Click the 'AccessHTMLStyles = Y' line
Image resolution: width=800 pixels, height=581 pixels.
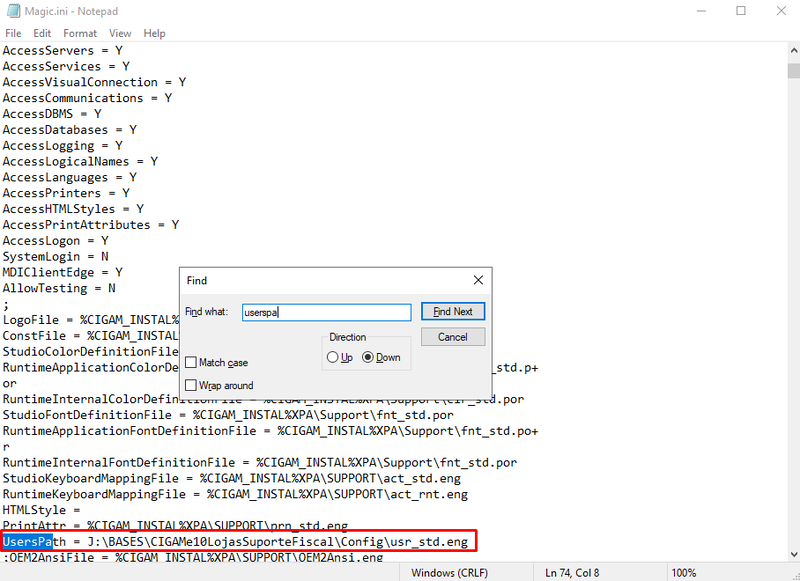coord(73,209)
